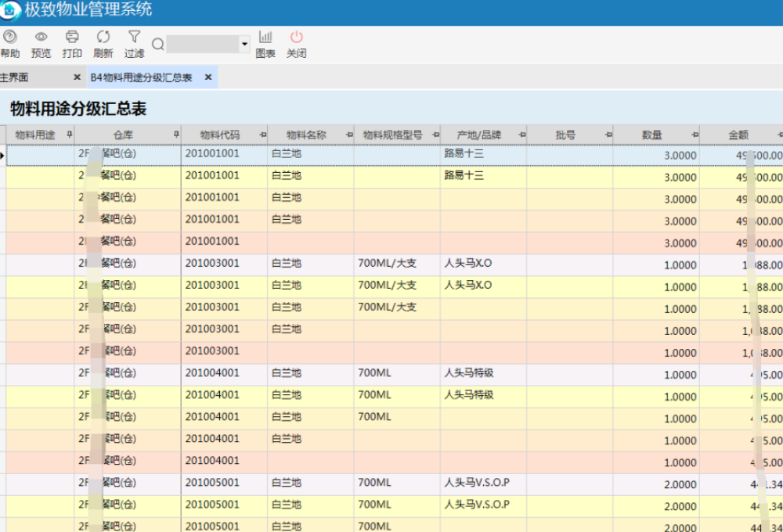Click first 700ML/大支 specification cell
Image resolution: width=783 pixels, height=532 pixels.
[387, 263]
